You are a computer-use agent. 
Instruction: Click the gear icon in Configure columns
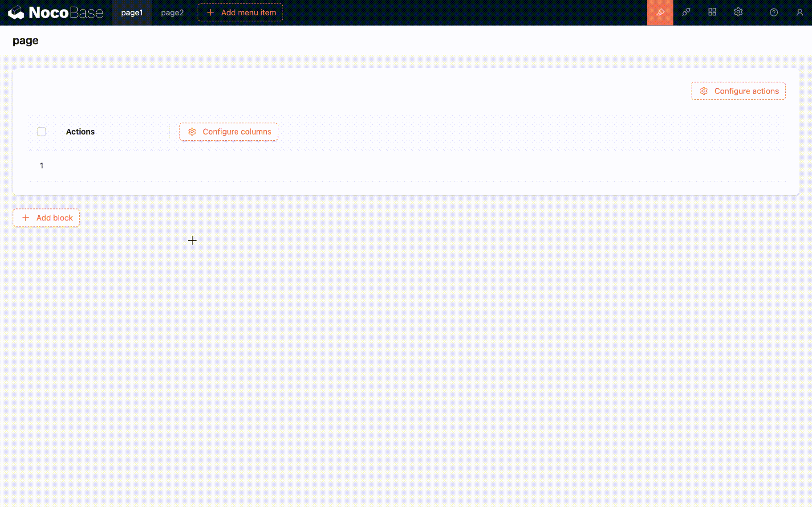pos(192,132)
